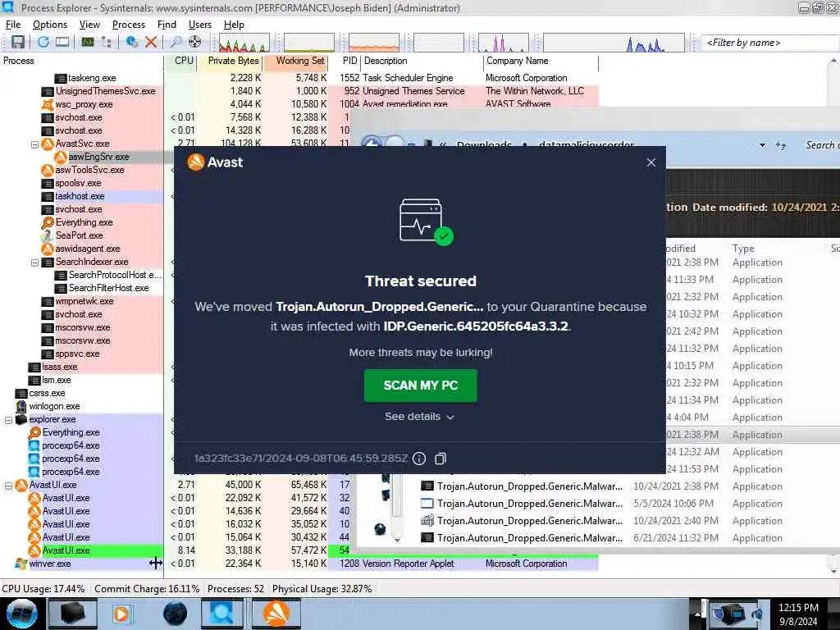Click the Physical Usage status bar entry
840x630 pixels.
(322, 589)
